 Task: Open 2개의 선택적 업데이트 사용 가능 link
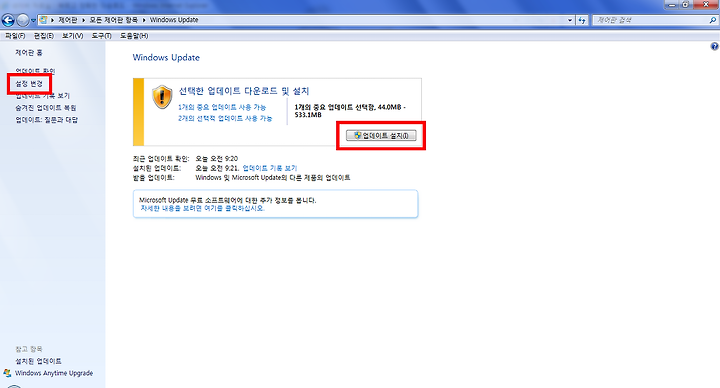pyautogui.click(x=225, y=118)
